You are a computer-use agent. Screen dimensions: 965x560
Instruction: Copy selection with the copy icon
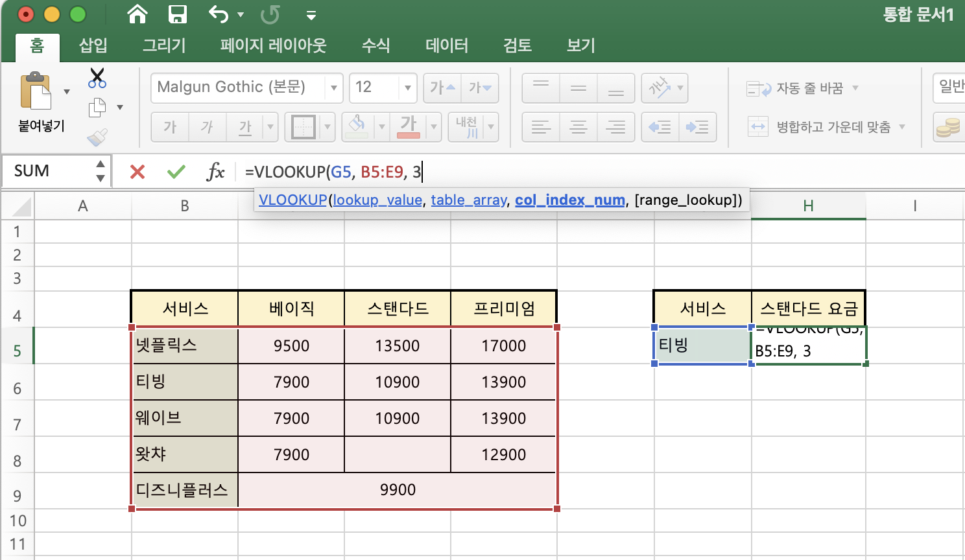pos(97,108)
